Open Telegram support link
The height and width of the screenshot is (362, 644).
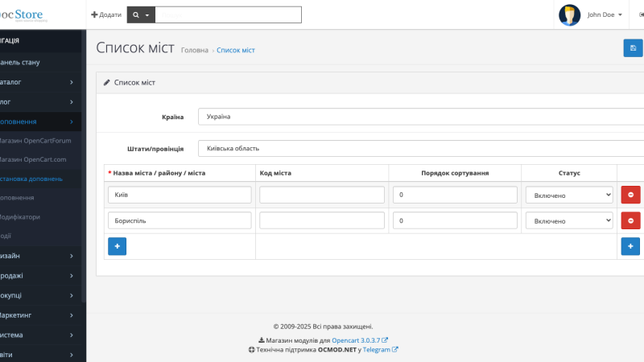[380, 350]
